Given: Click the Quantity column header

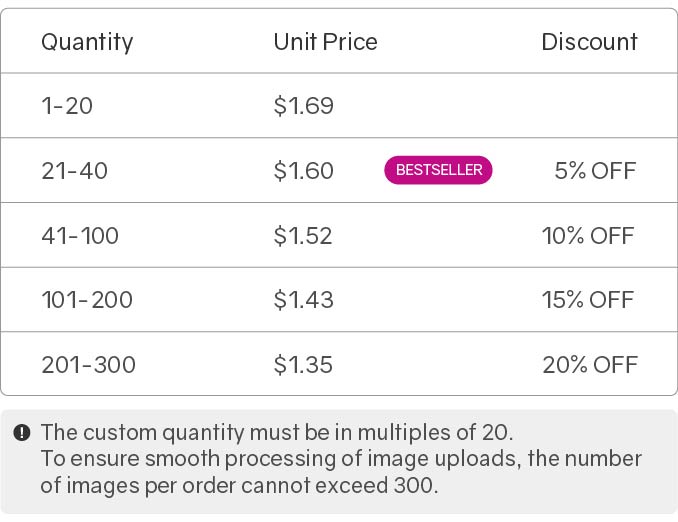Looking at the screenshot, I should click(87, 42).
